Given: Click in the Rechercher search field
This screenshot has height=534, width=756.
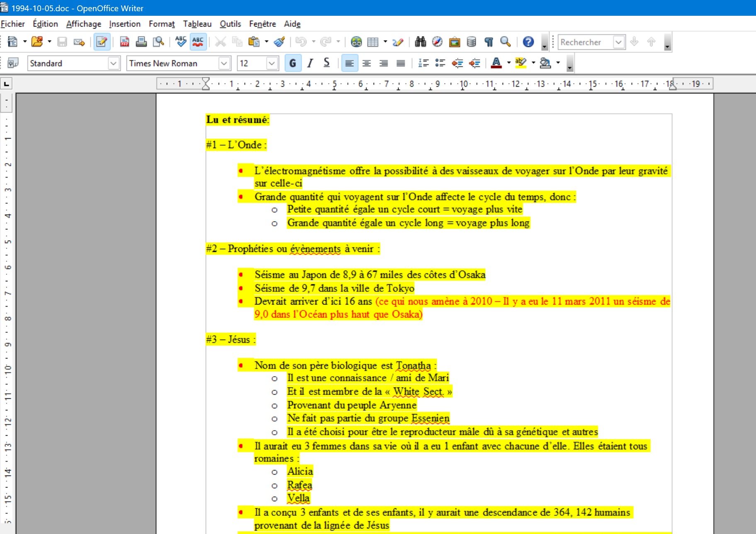Looking at the screenshot, I should 585,42.
